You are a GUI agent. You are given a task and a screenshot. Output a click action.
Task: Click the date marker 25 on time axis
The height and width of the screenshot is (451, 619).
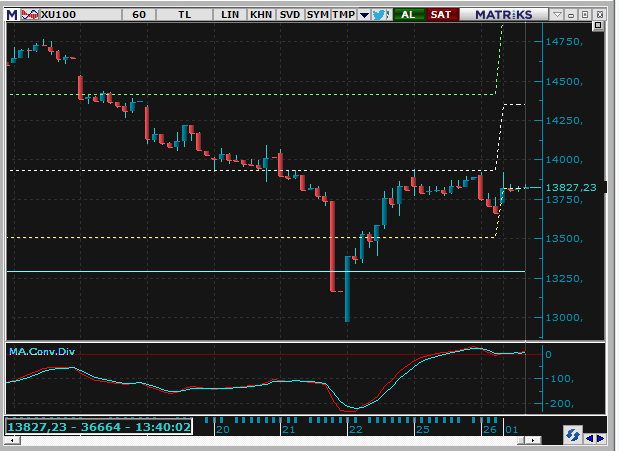click(x=422, y=430)
